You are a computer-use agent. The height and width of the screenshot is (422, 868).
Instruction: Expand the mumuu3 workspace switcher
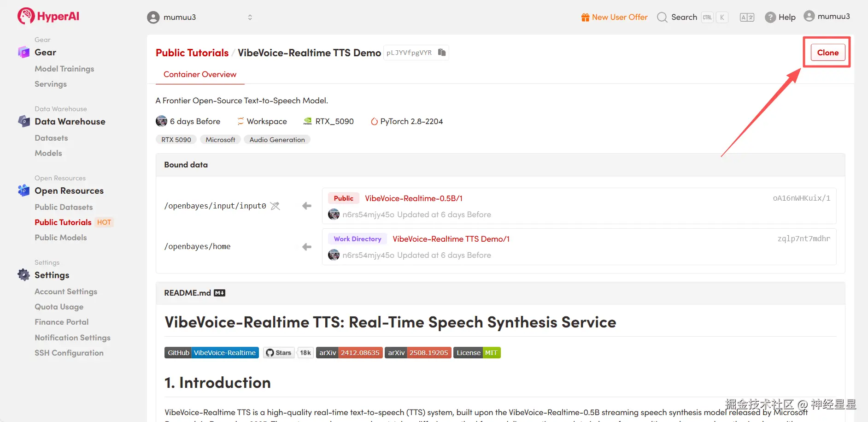(250, 18)
